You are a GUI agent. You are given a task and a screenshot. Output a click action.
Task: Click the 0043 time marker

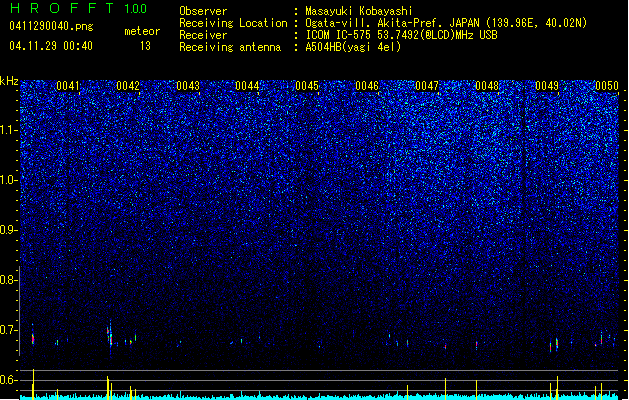(188, 86)
